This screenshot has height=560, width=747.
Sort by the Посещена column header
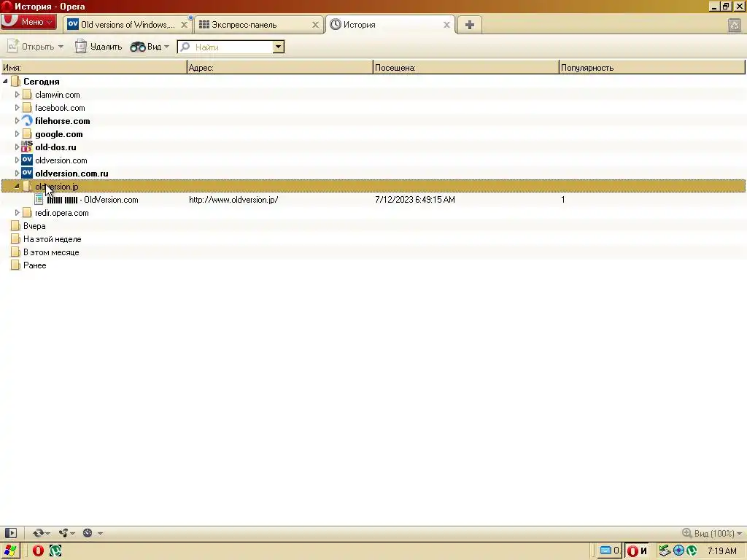(465, 68)
